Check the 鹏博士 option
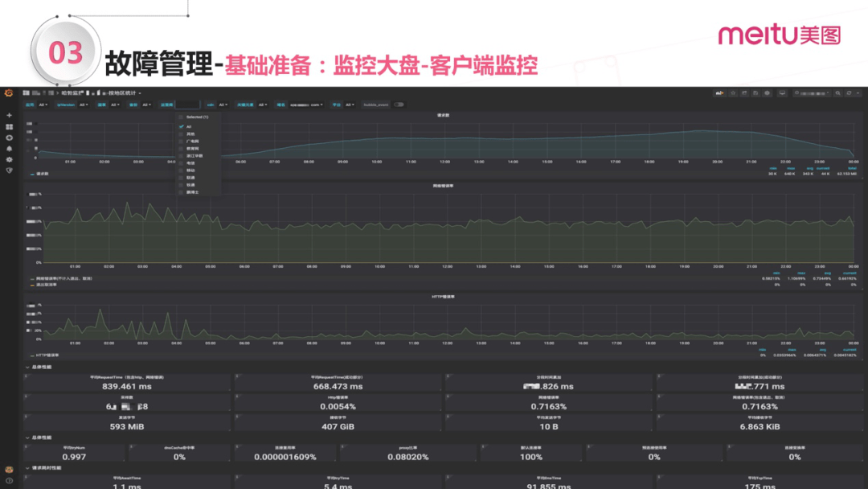The width and height of the screenshot is (868, 489). point(181,192)
